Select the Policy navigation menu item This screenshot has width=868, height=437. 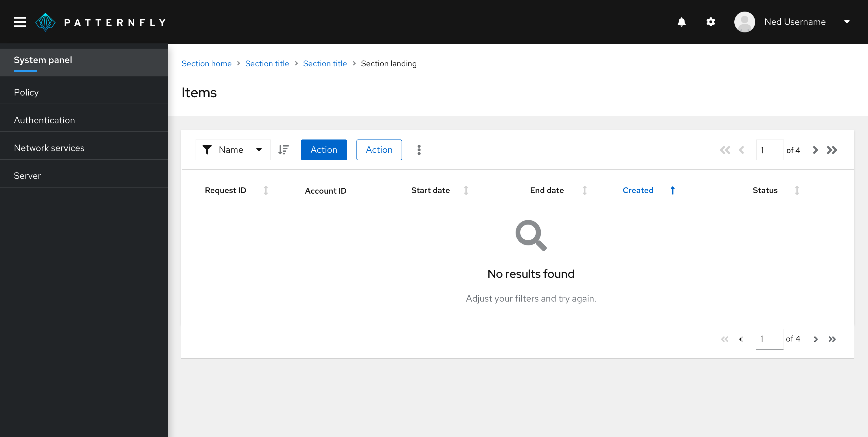tap(84, 92)
